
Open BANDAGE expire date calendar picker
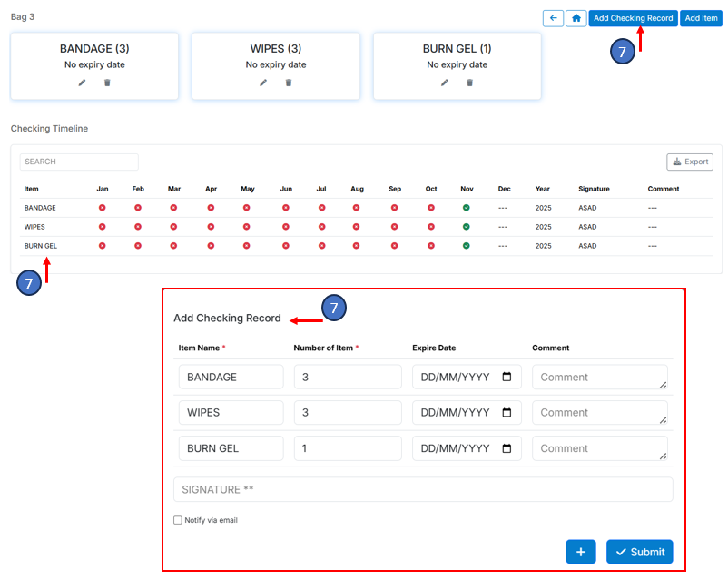[x=507, y=377]
